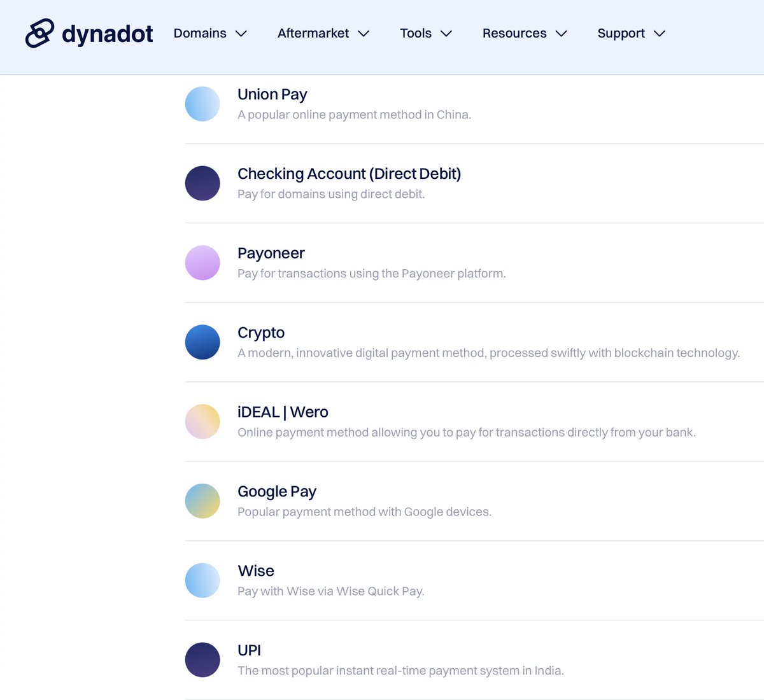Click the instant real-time payment India text
764x700 pixels.
(x=401, y=671)
